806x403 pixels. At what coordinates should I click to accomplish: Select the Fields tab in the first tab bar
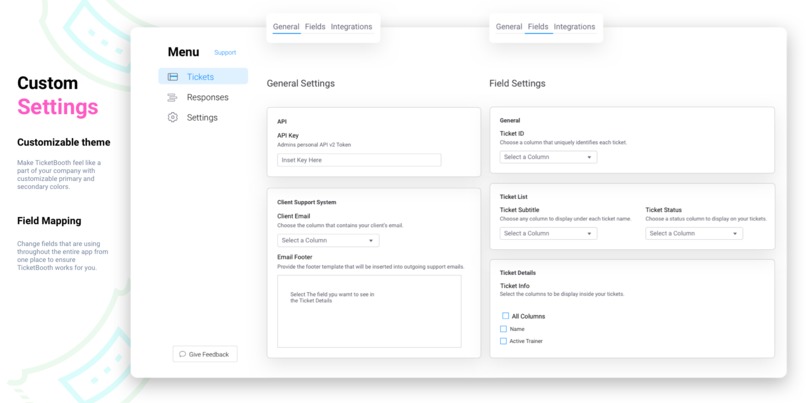pos(315,27)
